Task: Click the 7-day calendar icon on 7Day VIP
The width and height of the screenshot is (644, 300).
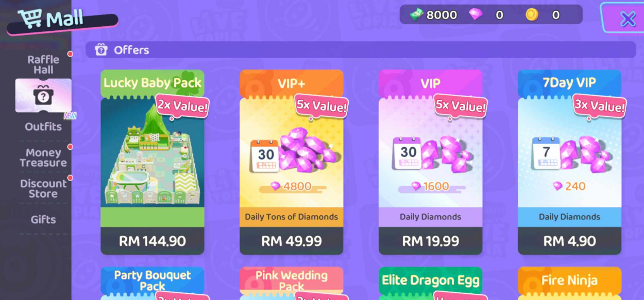Action: tap(546, 153)
